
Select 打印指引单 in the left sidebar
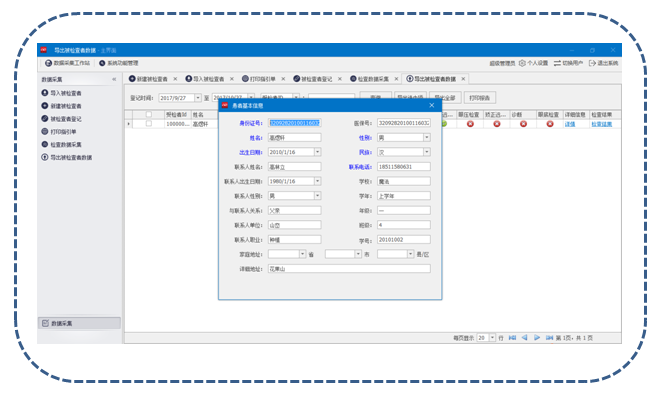(x=59, y=131)
